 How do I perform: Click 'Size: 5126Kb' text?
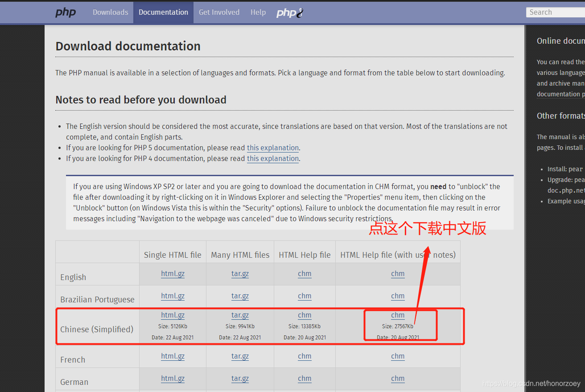[x=173, y=326]
